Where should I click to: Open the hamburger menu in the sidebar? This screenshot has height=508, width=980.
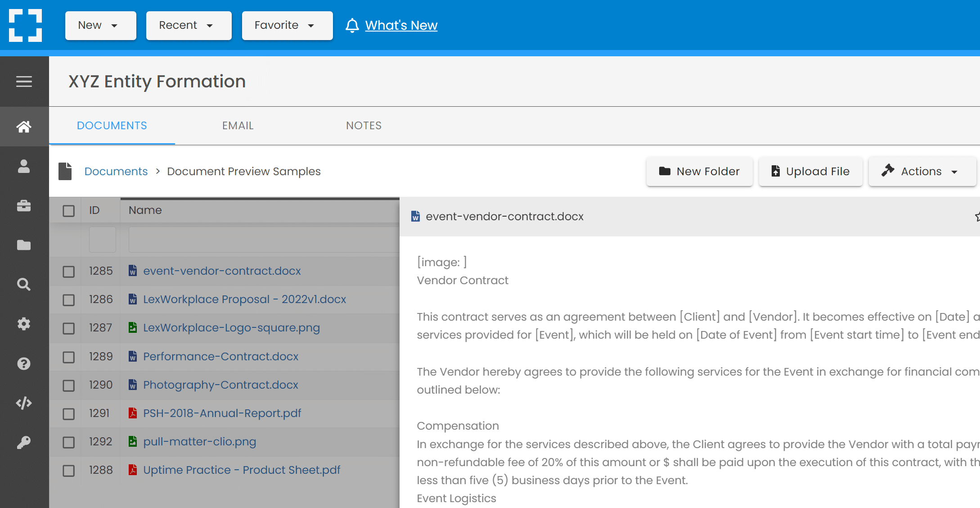pyautogui.click(x=24, y=82)
